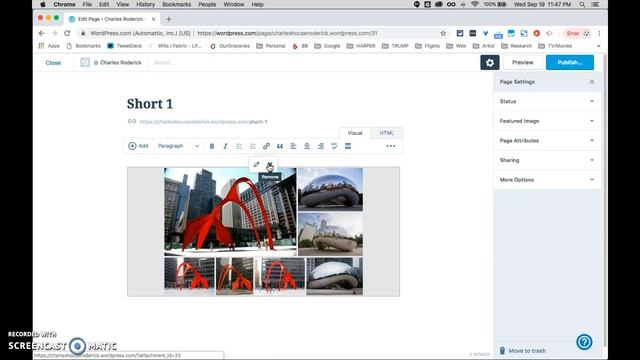640x360 pixels.
Task: Open the TweetDeck bookmark
Action: [x=124, y=46]
